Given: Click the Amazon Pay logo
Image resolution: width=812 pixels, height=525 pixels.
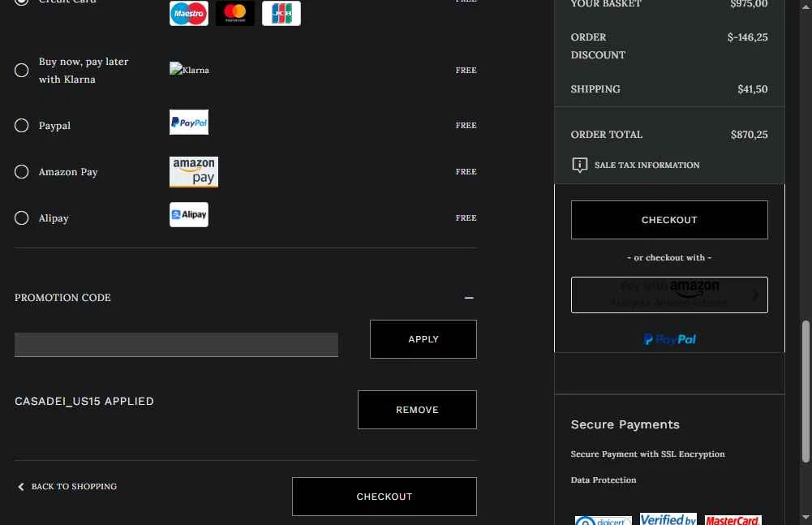Looking at the screenshot, I should pyautogui.click(x=194, y=171).
